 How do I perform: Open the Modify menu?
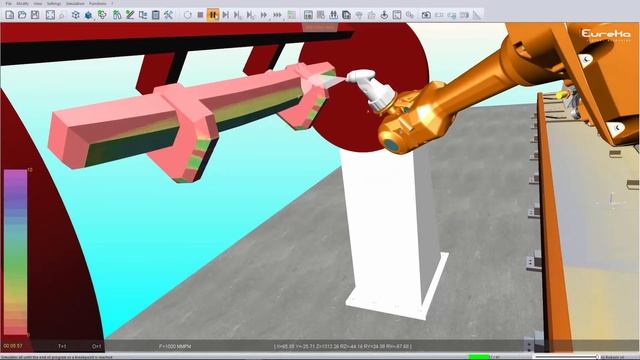22,3
